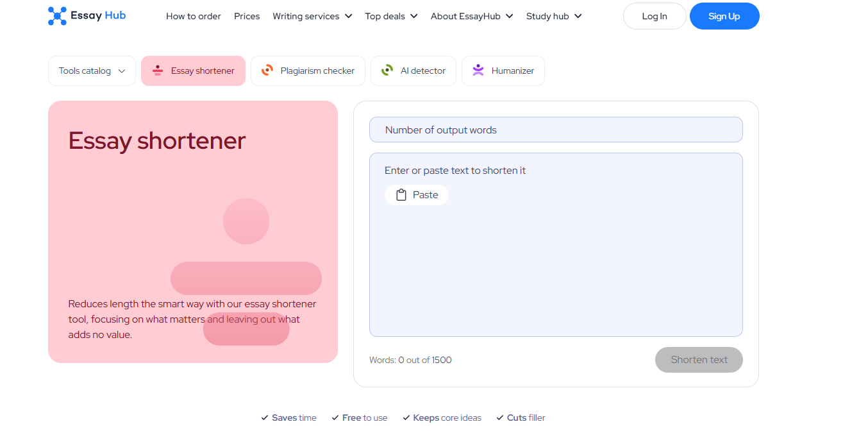868x440 pixels.
Task: Click the 'Saves time' feature text
Action: point(294,418)
